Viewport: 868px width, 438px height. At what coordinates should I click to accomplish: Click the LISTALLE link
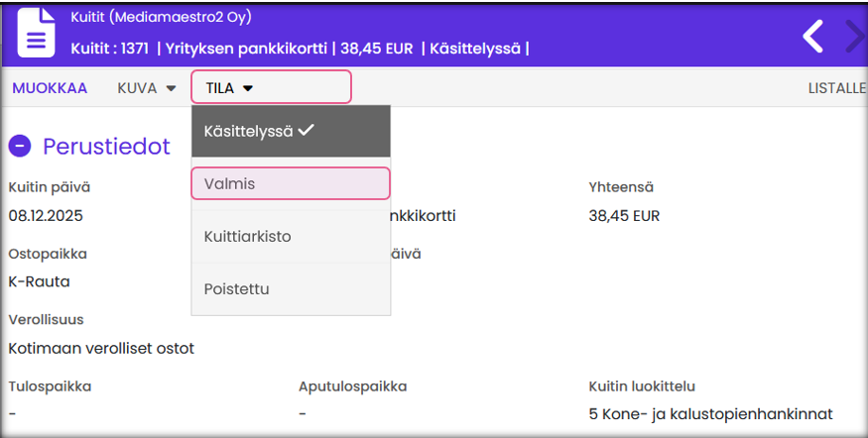click(836, 88)
